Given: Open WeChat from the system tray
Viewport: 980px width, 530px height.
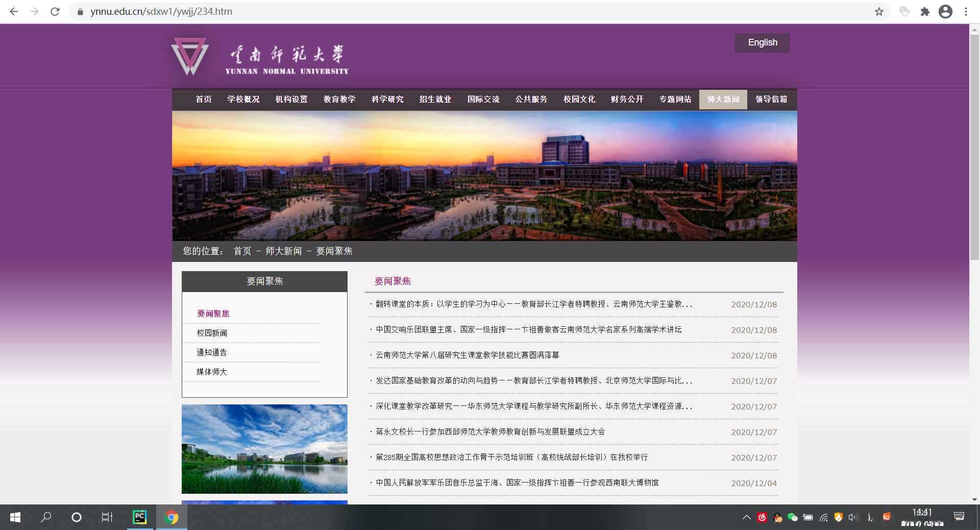Looking at the screenshot, I should [x=793, y=518].
